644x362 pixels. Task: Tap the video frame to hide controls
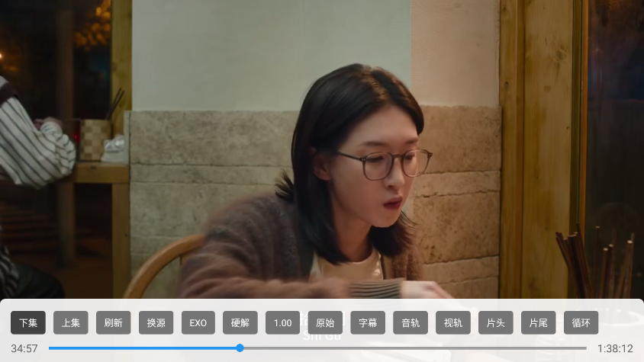320,152
